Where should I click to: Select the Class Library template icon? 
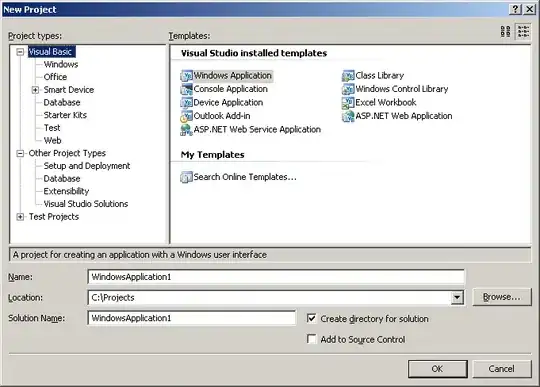(x=348, y=76)
